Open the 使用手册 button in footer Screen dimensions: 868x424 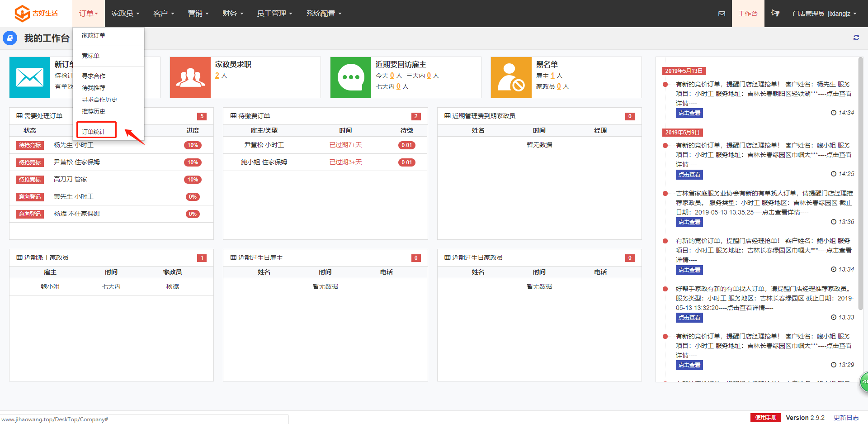tap(766, 418)
